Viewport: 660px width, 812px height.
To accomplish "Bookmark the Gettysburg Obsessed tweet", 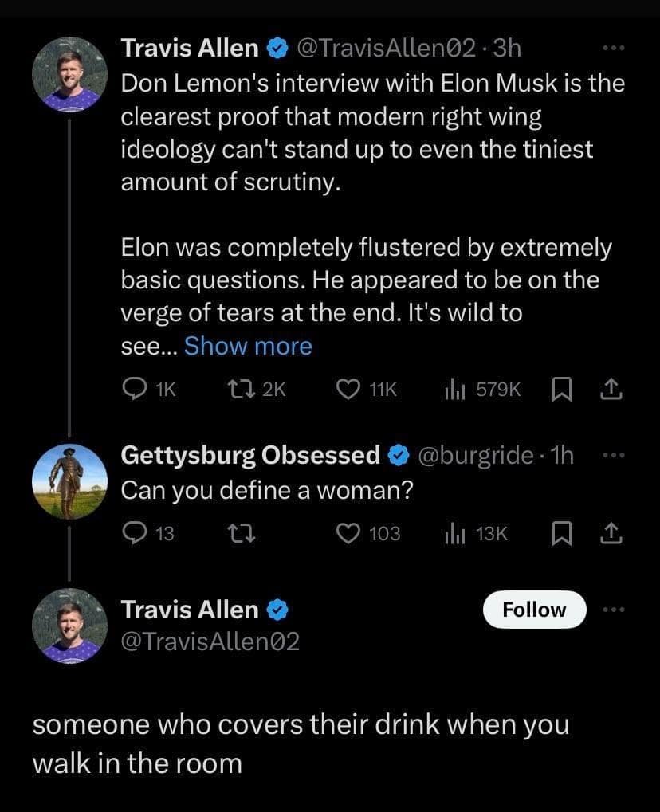I will tap(560, 533).
